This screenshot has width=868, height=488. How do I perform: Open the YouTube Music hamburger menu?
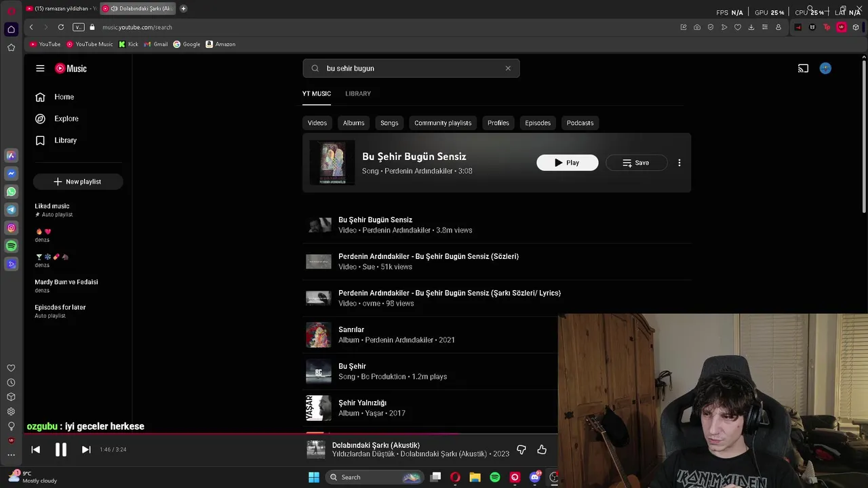point(40,68)
